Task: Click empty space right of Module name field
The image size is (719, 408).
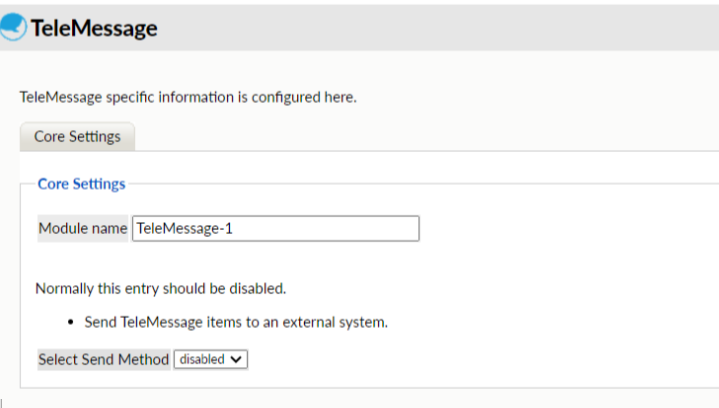Action: click(560, 229)
